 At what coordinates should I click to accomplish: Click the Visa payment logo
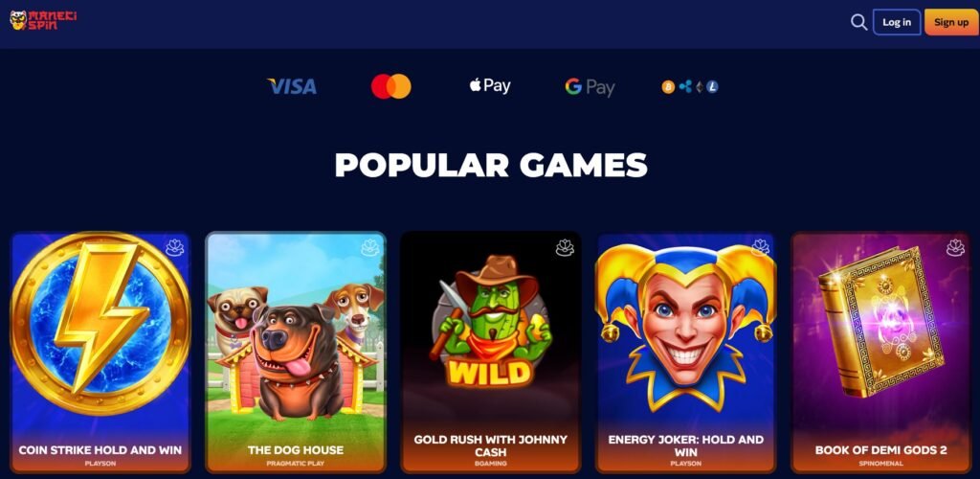(292, 86)
